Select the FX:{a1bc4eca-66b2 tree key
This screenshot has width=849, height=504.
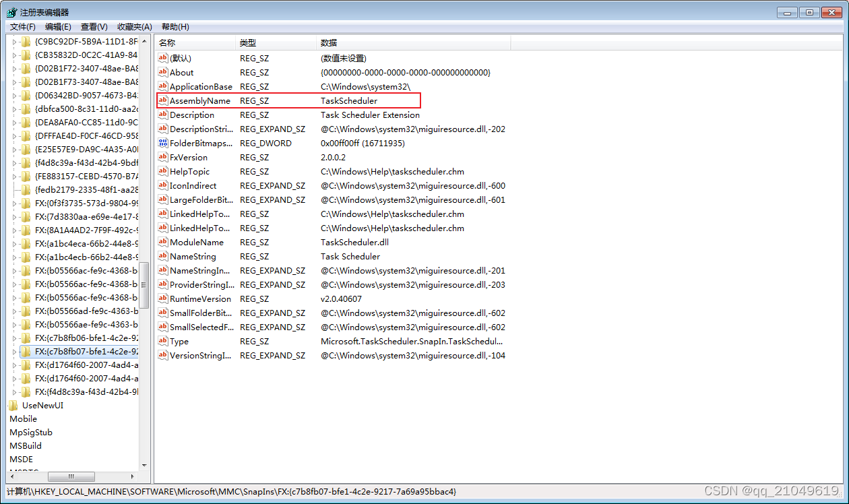tap(86, 243)
